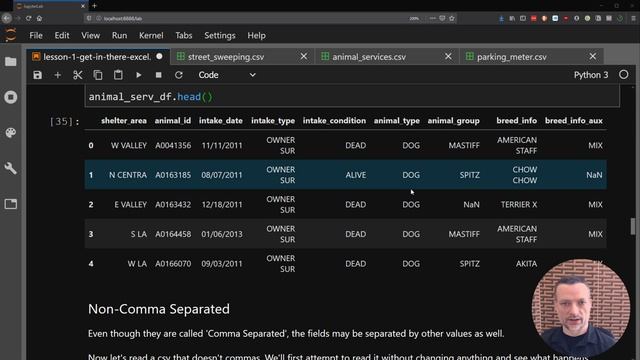640x360 pixels.
Task: Click into the animal_serv_df.head() code cell
Action: click(352, 97)
